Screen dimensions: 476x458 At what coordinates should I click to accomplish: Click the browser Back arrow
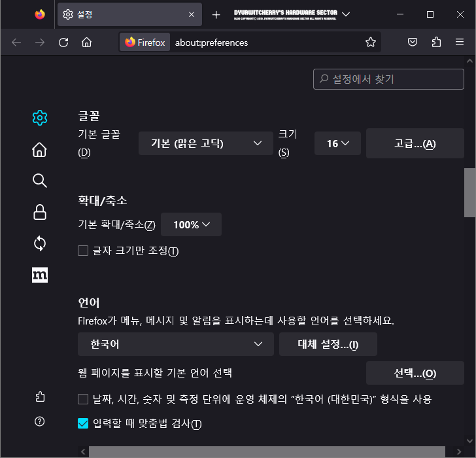[x=16, y=43]
